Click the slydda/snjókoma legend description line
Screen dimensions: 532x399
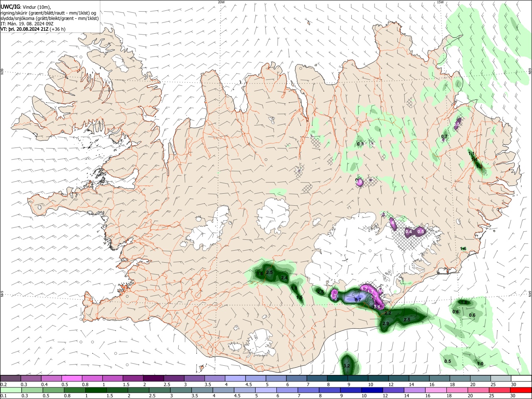tap(49, 18)
